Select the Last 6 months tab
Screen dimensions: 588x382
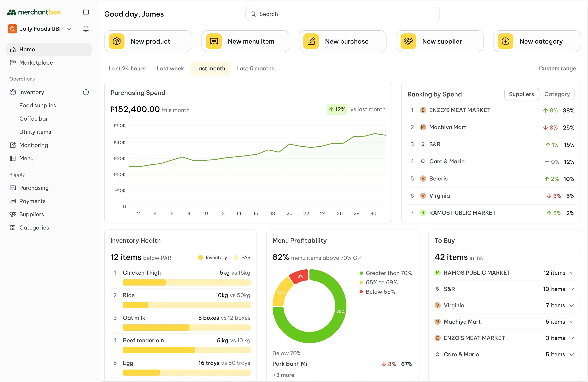coord(255,68)
